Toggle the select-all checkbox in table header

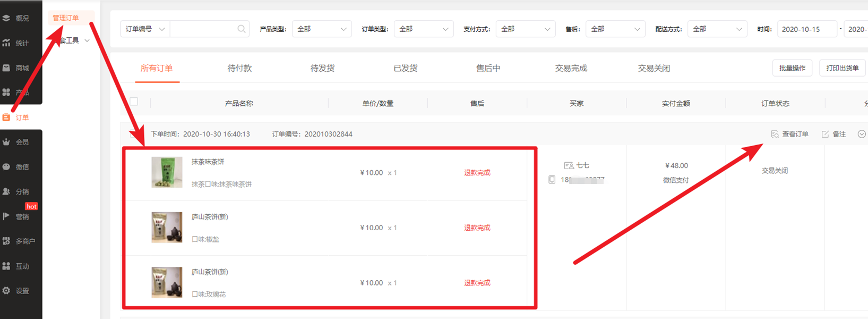134,102
